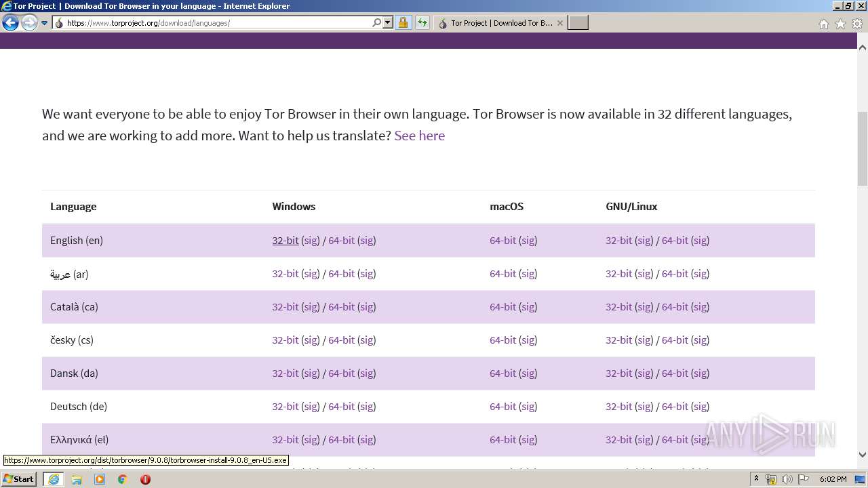The image size is (868, 488).
Task: Open sig for česky macOS 64-bit
Action: coord(528,340)
